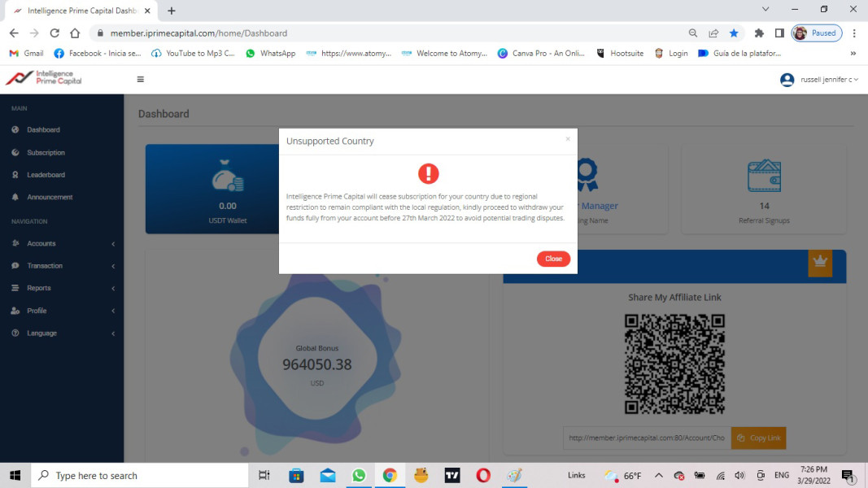Show hidden system tray icons
Viewport: 868px width, 488px height.
658,475
